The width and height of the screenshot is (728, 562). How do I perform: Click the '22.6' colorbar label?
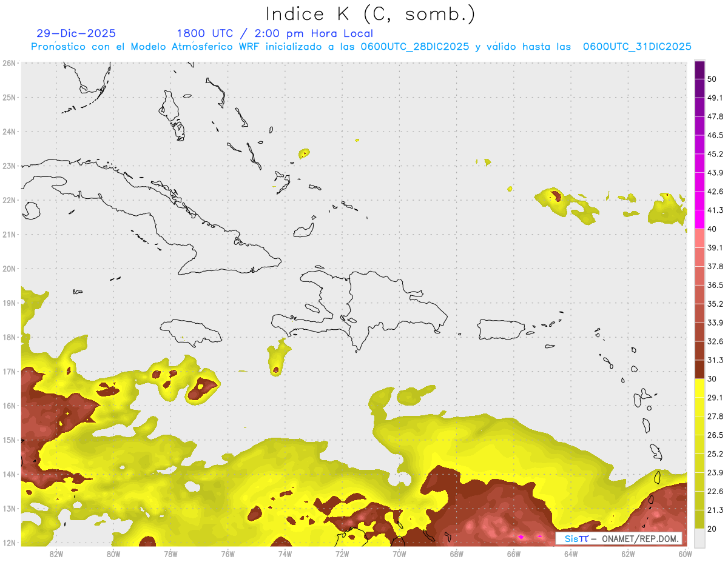(715, 492)
